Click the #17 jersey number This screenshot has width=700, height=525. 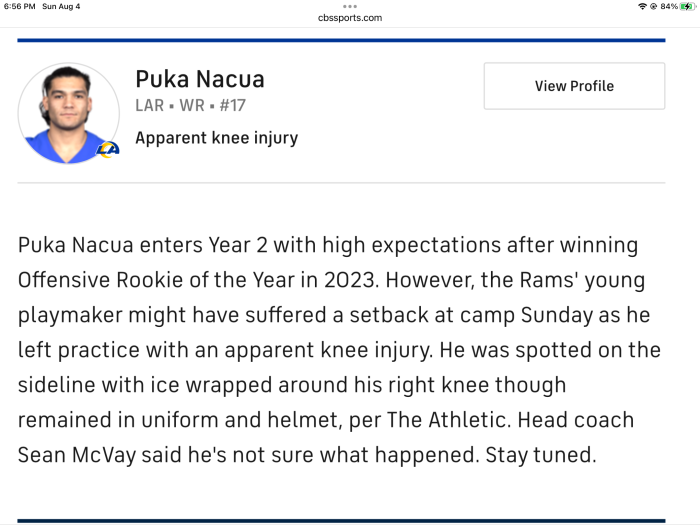coord(232,105)
